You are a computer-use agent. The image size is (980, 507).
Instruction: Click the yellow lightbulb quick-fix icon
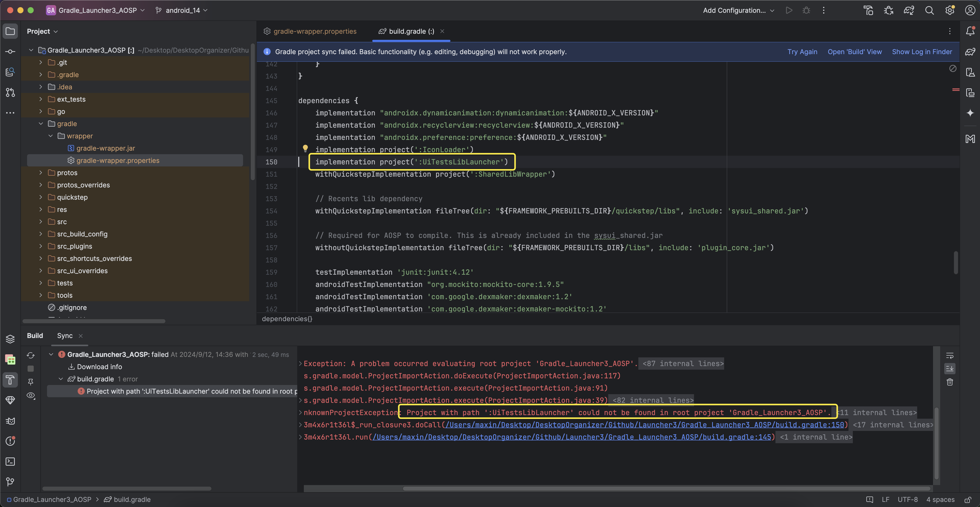tap(305, 148)
